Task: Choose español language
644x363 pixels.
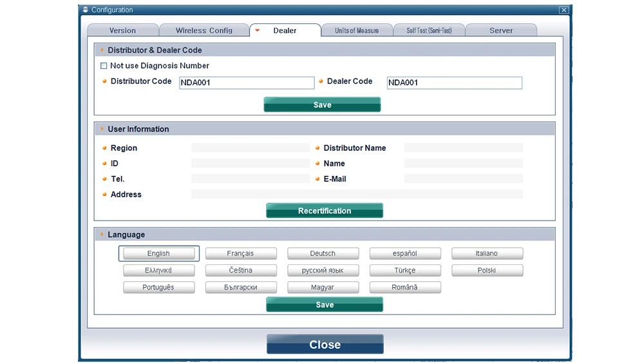Action: [x=405, y=253]
